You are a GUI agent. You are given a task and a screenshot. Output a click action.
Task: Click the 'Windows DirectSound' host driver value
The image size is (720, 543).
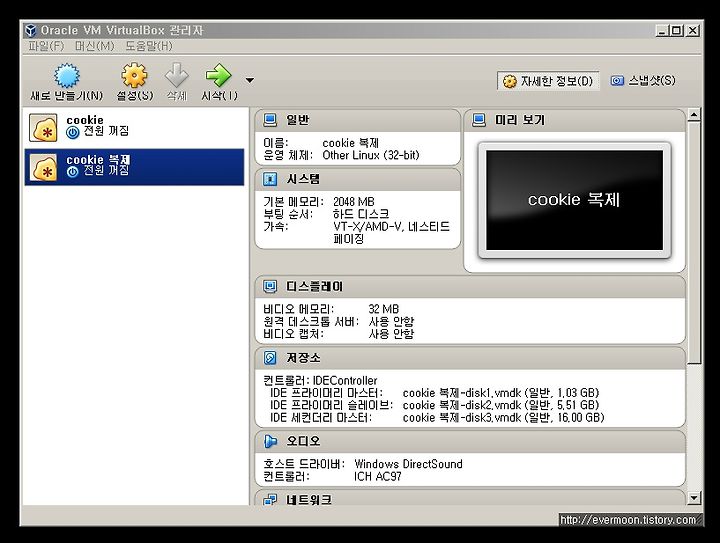pyautogui.click(x=408, y=464)
